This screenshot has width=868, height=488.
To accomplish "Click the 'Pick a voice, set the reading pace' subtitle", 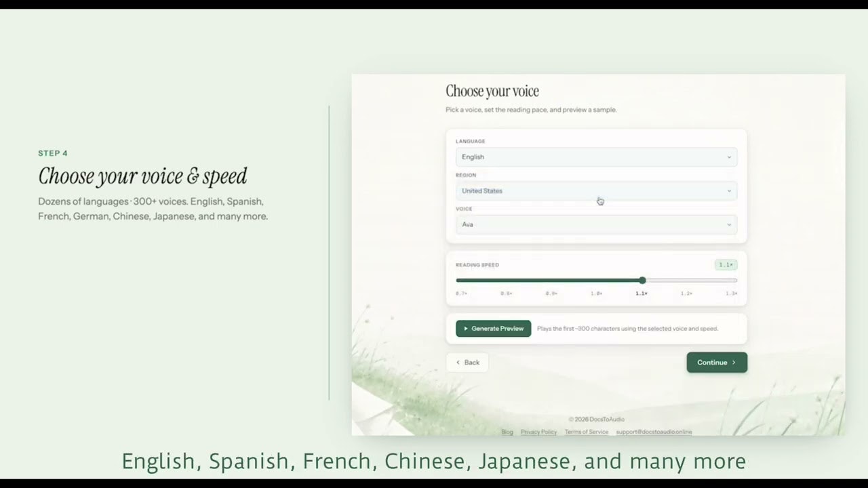I will pyautogui.click(x=531, y=110).
